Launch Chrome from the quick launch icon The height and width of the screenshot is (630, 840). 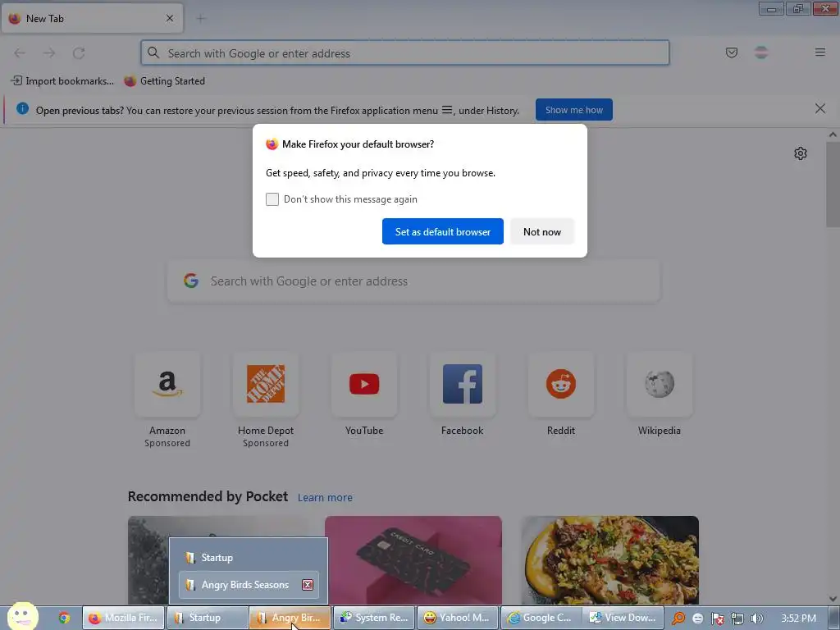(64, 618)
